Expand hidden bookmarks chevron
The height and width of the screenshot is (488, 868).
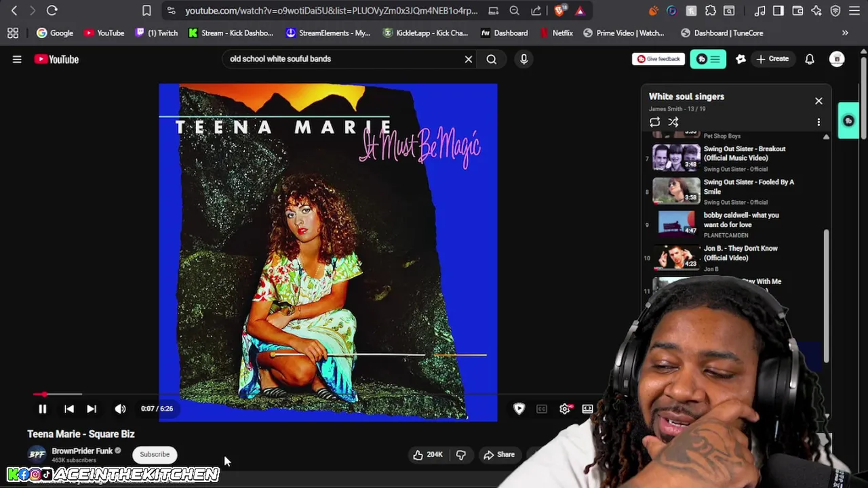tap(845, 33)
